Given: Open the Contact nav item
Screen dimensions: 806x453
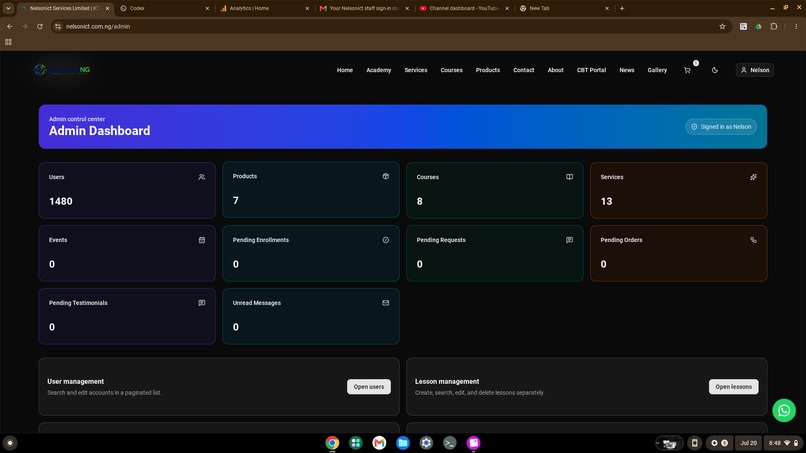Looking at the screenshot, I should pyautogui.click(x=523, y=70).
